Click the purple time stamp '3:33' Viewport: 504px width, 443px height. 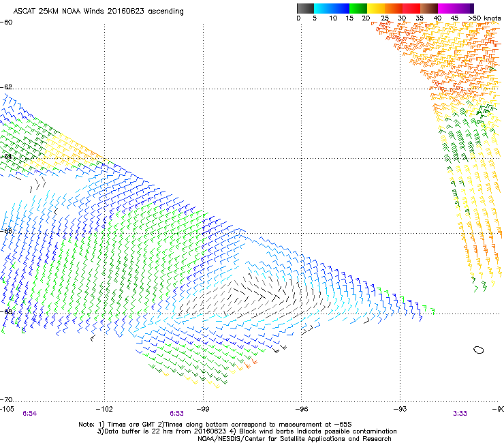coord(460,414)
